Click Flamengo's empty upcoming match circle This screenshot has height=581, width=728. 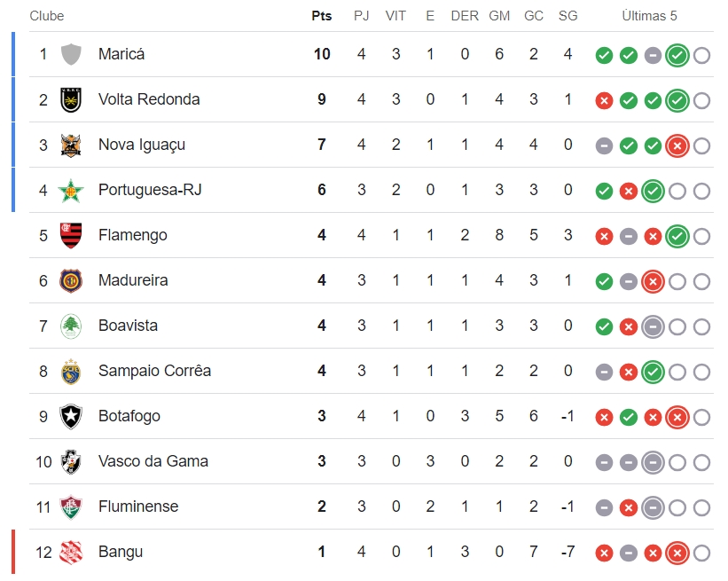[x=701, y=237]
